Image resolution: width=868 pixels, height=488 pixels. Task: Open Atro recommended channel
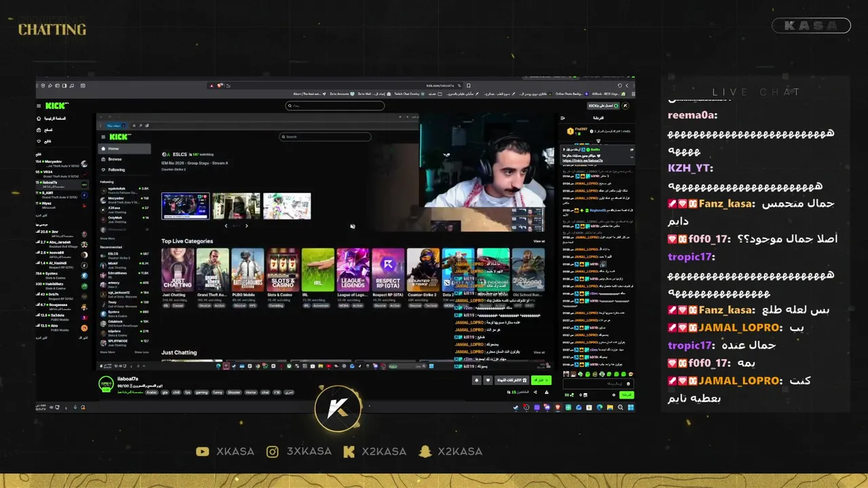click(62, 327)
